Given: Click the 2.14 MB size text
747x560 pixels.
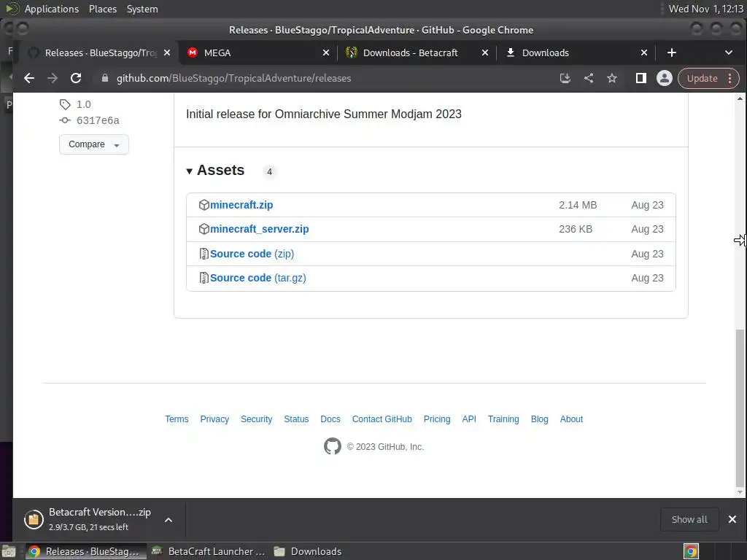Looking at the screenshot, I should (578, 205).
